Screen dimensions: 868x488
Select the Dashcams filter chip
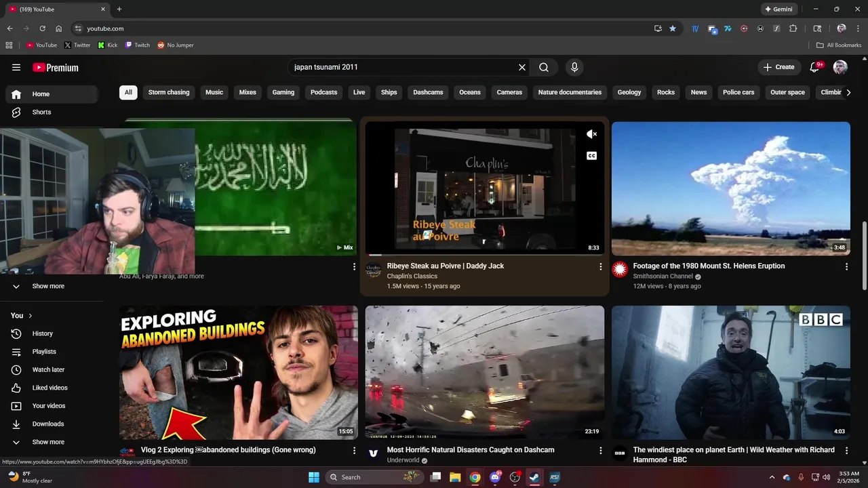point(428,92)
